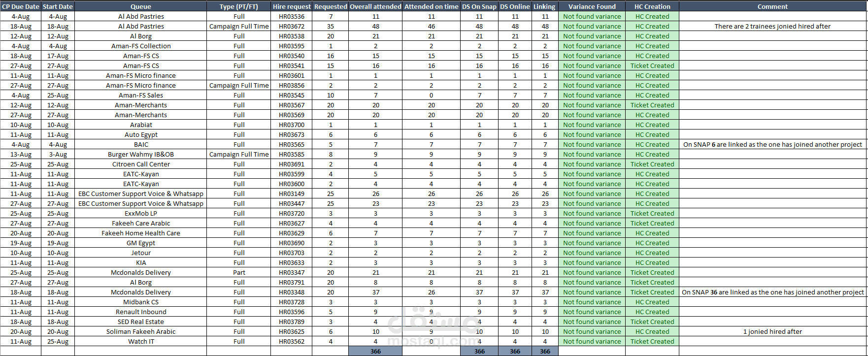Click Not found variance in the Jetour row
This screenshot has height=356, width=868.
[592, 253]
